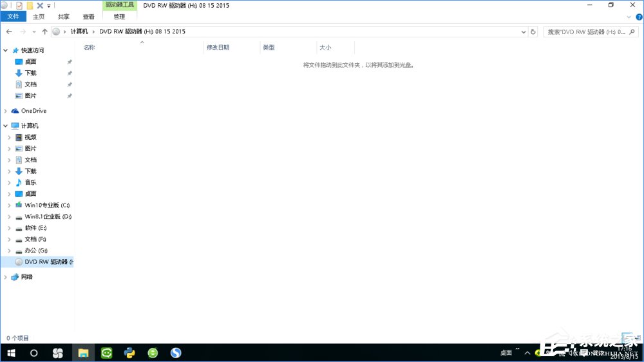Expand 办公 (G:) drive node

pos(9,250)
